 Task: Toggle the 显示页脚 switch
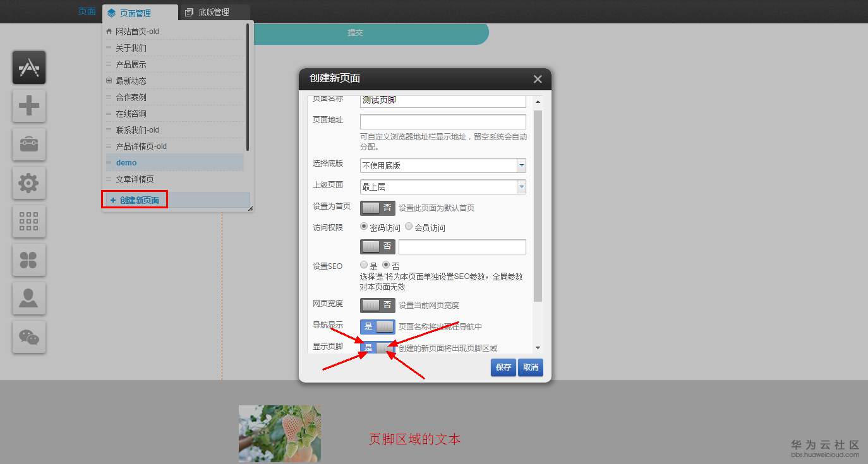[x=378, y=348]
